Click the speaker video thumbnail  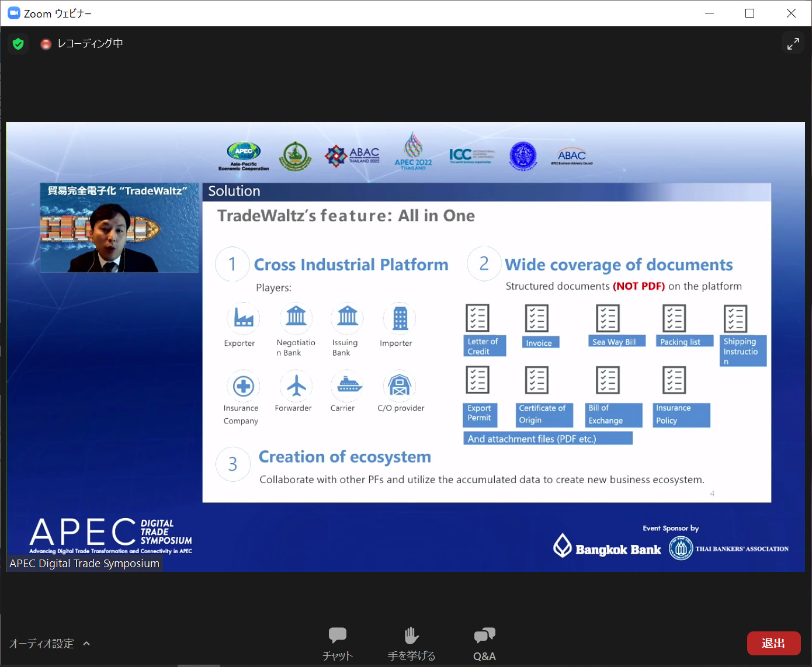[x=119, y=228]
